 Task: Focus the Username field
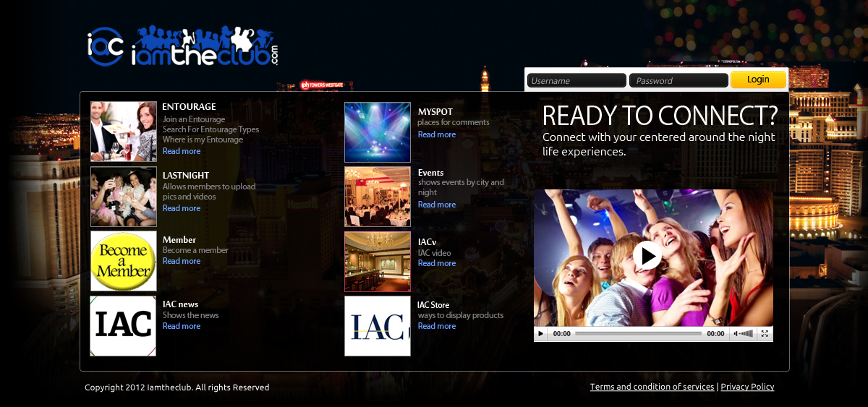coord(576,80)
